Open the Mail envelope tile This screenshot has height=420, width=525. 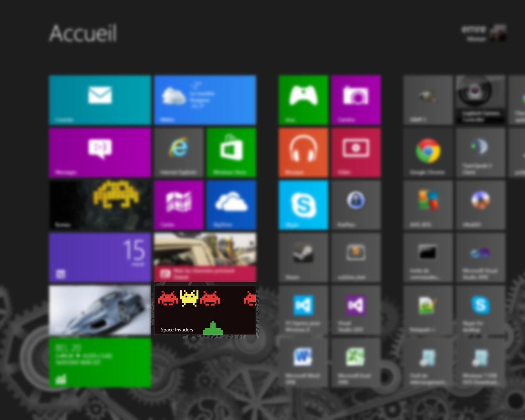point(100,100)
